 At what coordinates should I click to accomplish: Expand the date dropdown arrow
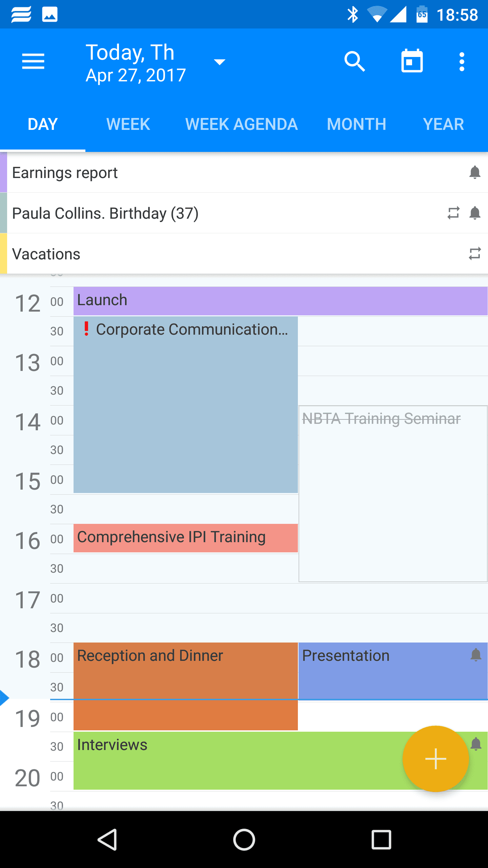point(220,62)
